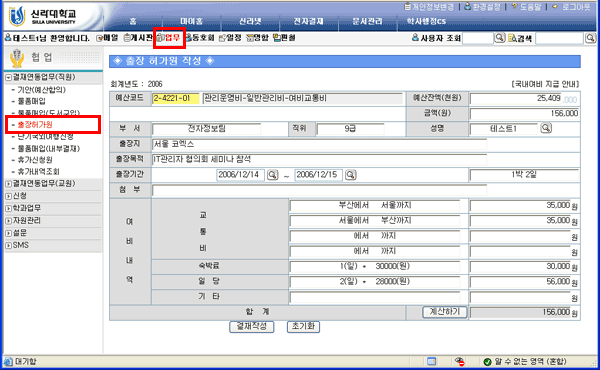Click the 직위 field showing 9급
The image size is (600, 370).
(x=350, y=129)
